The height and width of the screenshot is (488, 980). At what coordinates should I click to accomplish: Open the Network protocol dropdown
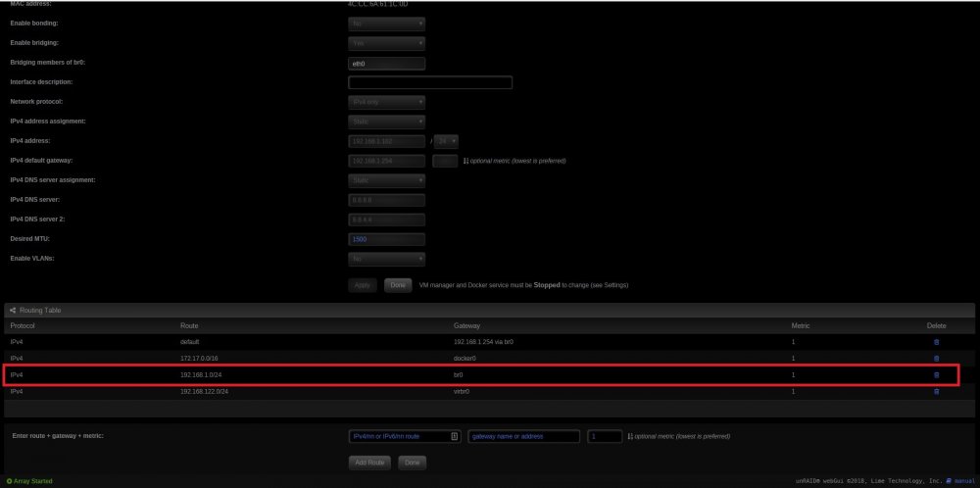click(386, 102)
